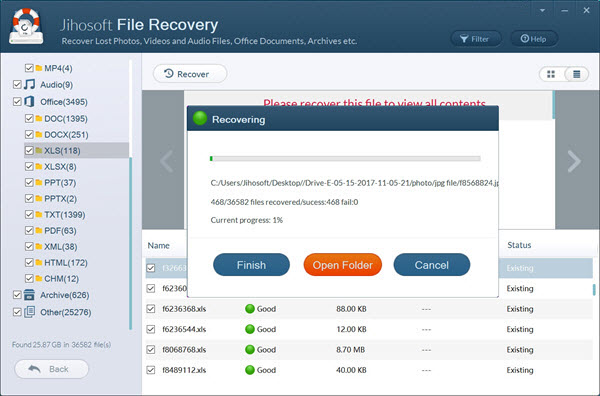Select the Archive(626) category
Image resolution: width=600 pixels, height=396 pixels.
(x=65, y=295)
